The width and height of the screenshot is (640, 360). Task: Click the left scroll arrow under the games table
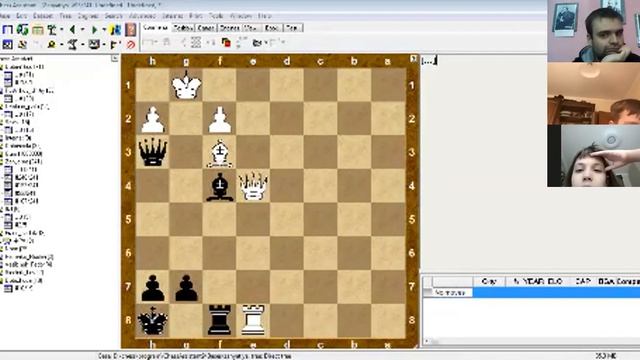tap(427, 341)
